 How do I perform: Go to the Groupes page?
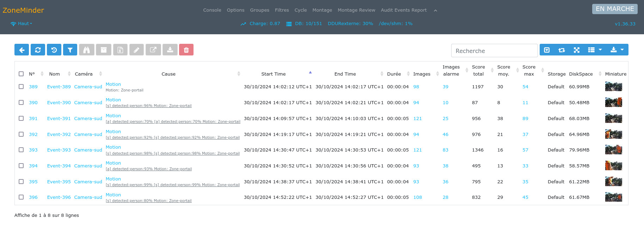tap(259, 10)
